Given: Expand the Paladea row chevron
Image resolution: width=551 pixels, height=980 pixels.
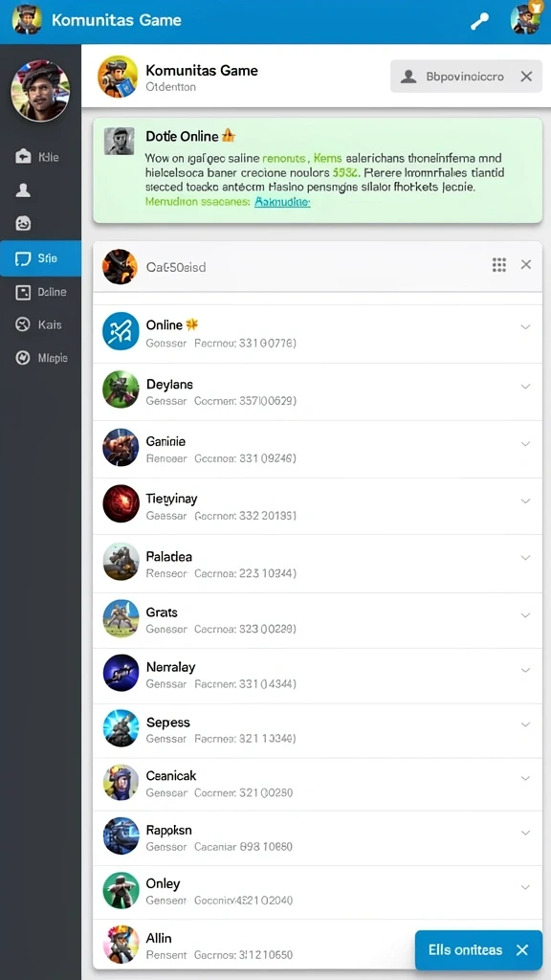Looking at the screenshot, I should click(525, 558).
